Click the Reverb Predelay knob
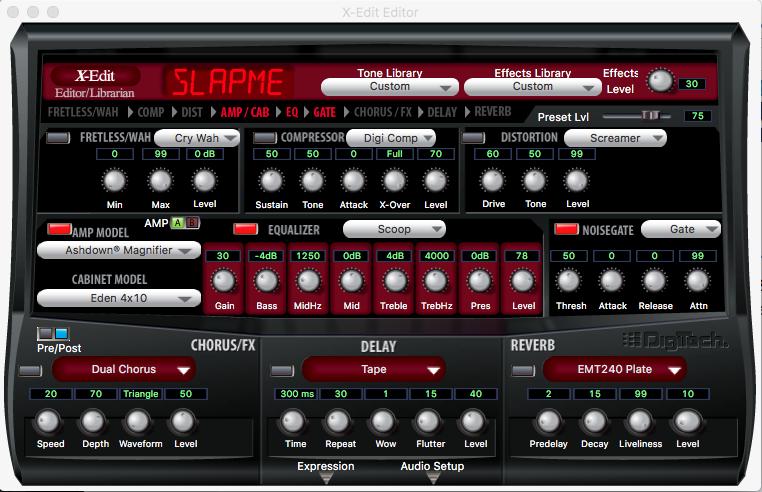762x492 pixels. point(548,422)
